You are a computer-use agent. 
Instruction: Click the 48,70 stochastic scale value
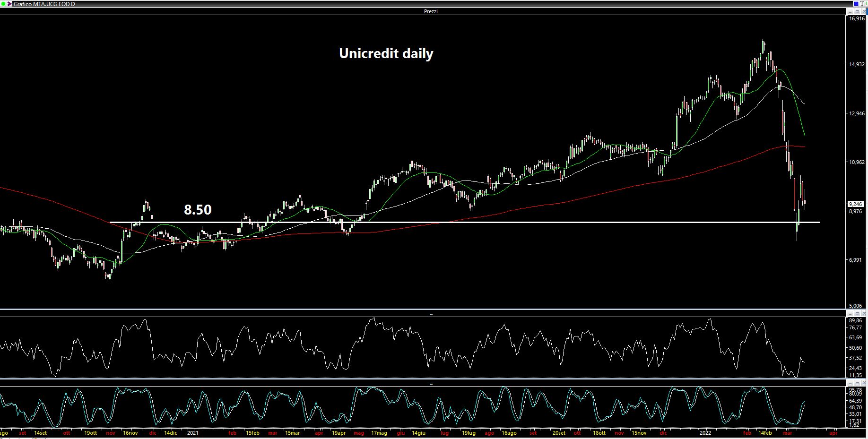[x=855, y=407]
